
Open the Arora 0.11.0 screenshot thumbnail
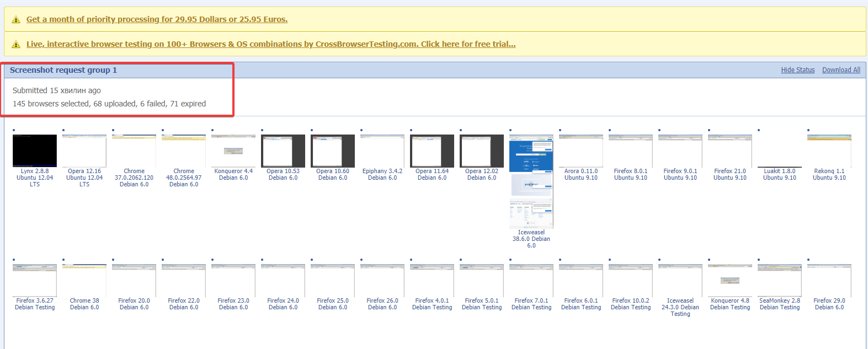pyautogui.click(x=581, y=151)
